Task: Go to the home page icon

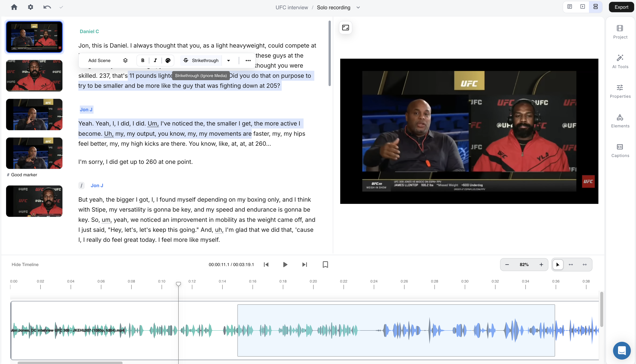Action: pyautogui.click(x=14, y=7)
